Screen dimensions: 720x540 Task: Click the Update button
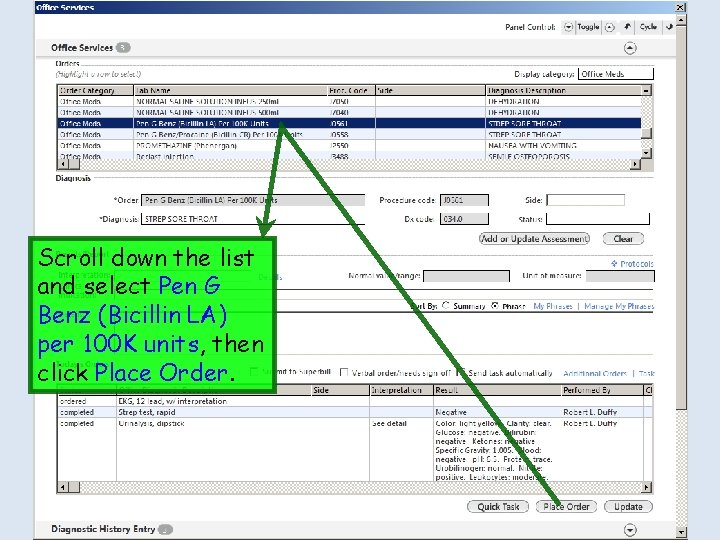[628, 506]
